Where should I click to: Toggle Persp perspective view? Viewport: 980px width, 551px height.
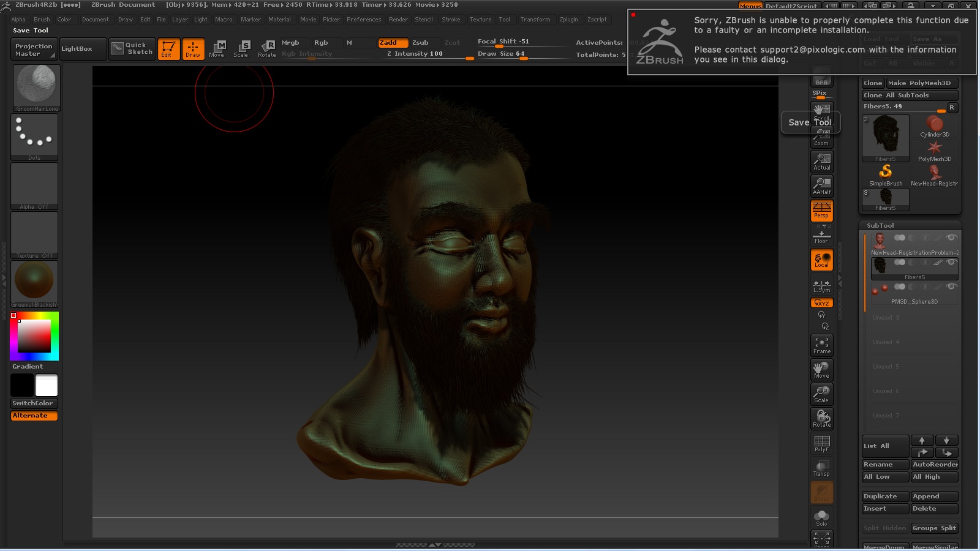coord(821,211)
